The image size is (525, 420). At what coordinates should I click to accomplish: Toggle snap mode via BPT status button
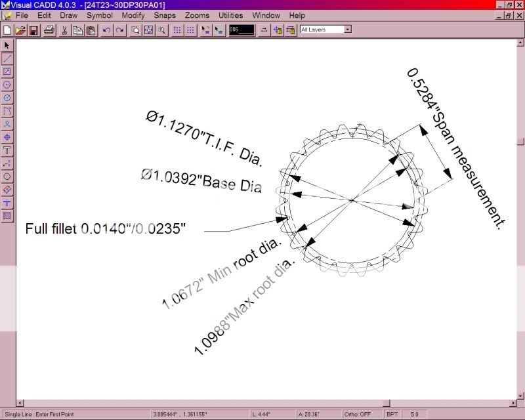pyautogui.click(x=392, y=414)
